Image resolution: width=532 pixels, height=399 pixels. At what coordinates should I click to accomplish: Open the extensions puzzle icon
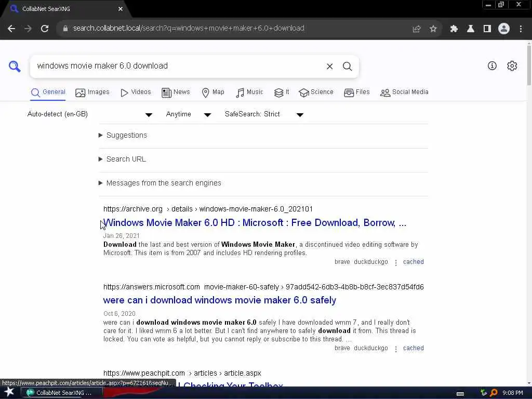tap(454, 29)
